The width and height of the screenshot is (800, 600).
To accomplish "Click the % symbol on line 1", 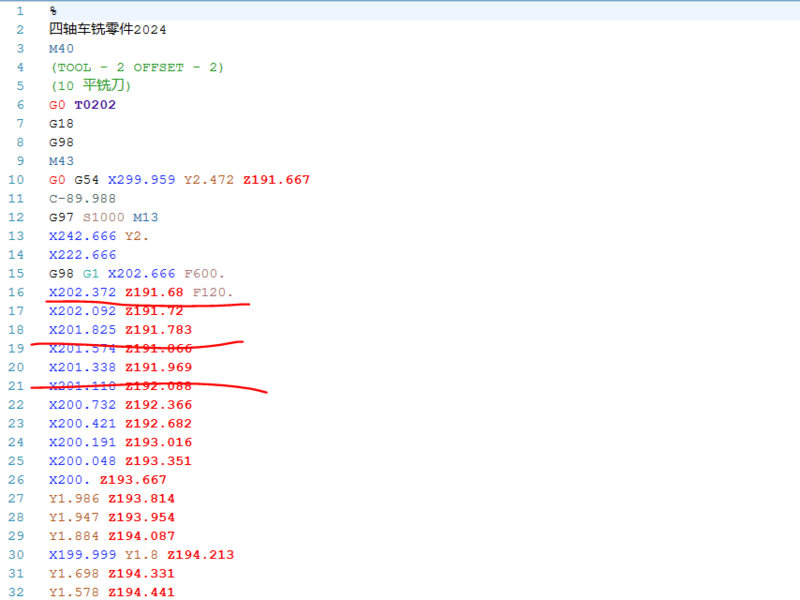I will [x=53, y=11].
